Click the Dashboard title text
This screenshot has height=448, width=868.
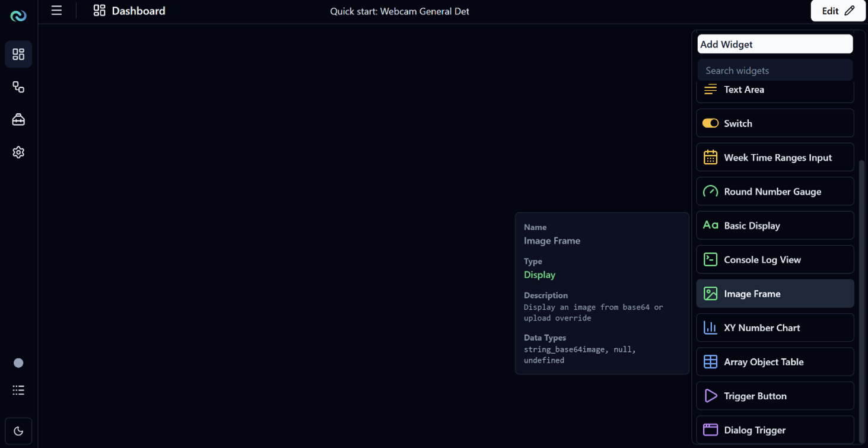pyautogui.click(x=138, y=11)
